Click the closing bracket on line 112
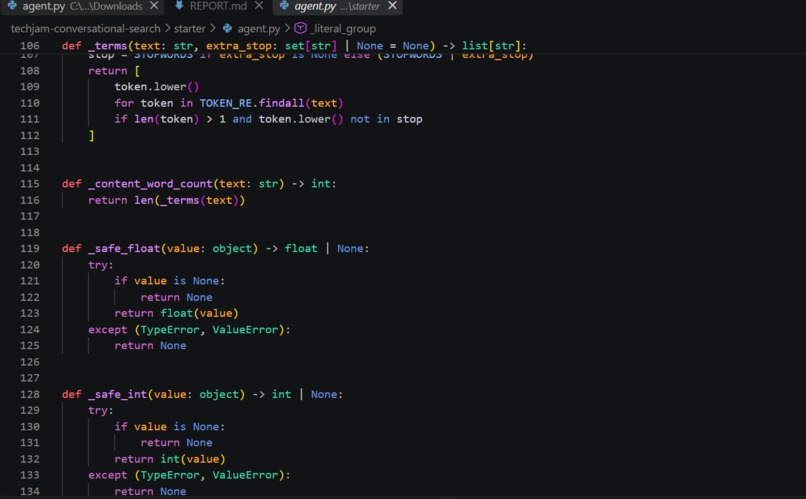 click(x=91, y=136)
